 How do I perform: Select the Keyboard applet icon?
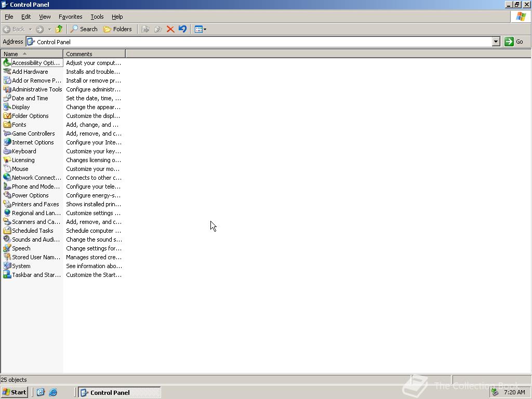[x=7, y=151]
